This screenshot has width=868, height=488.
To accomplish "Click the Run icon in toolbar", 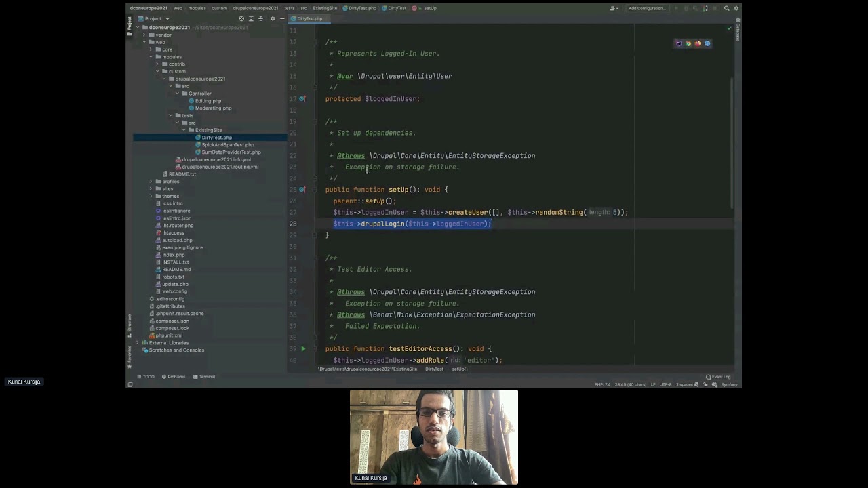I will pos(677,8).
